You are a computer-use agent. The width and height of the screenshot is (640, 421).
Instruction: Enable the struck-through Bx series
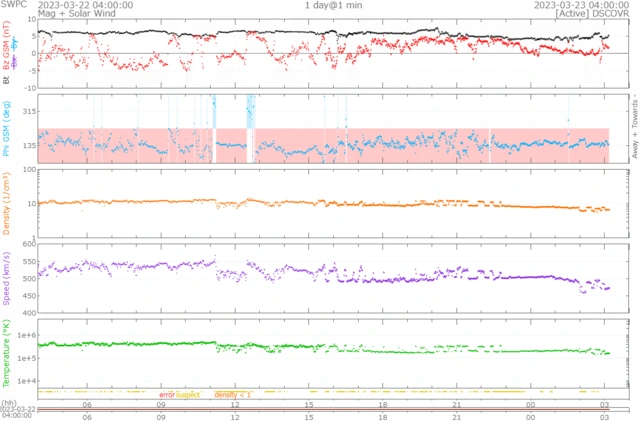click(x=14, y=63)
